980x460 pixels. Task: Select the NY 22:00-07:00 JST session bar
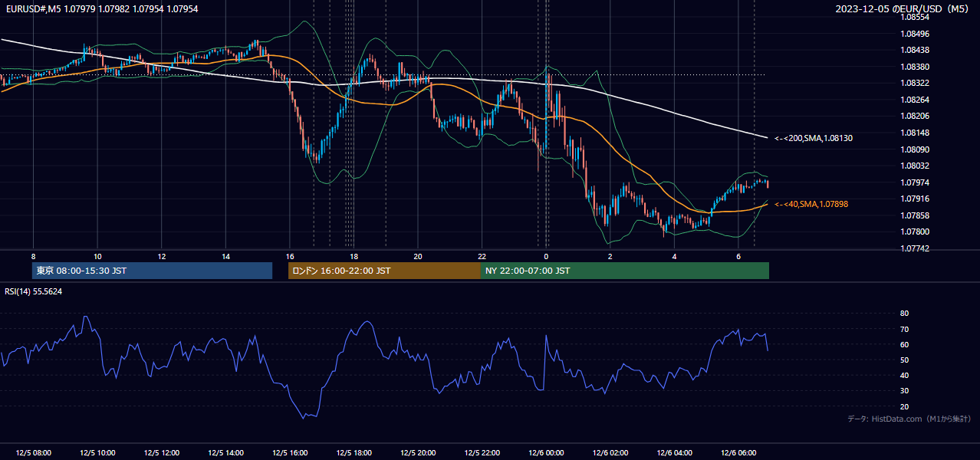pyautogui.click(x=625, y=271)
